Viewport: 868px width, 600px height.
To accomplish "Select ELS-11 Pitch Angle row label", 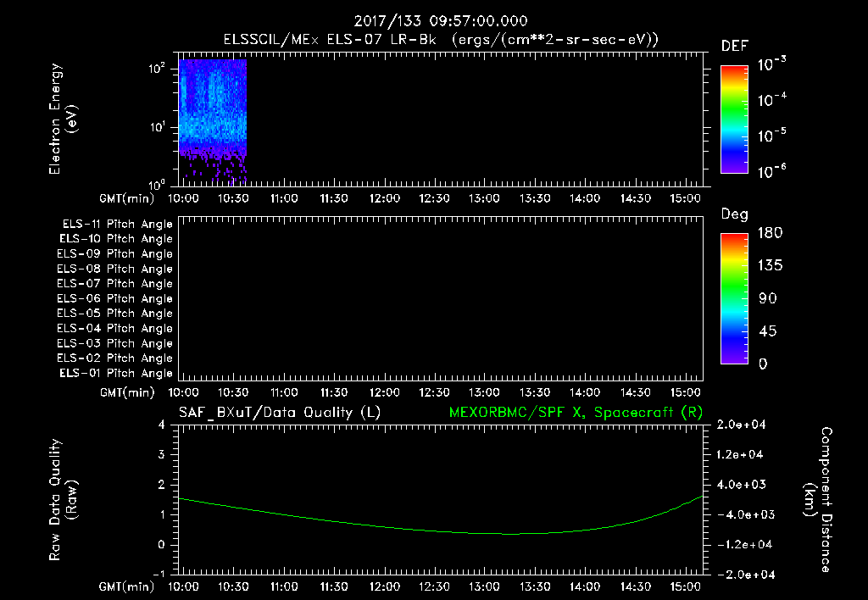I will click(117, 225).
